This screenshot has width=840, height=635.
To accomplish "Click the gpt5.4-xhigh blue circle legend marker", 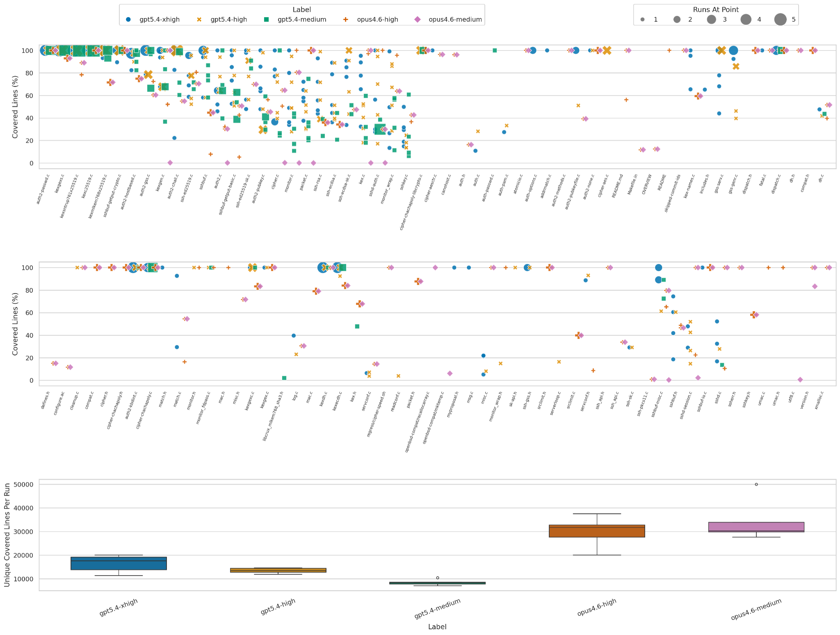I will point(128,19).
